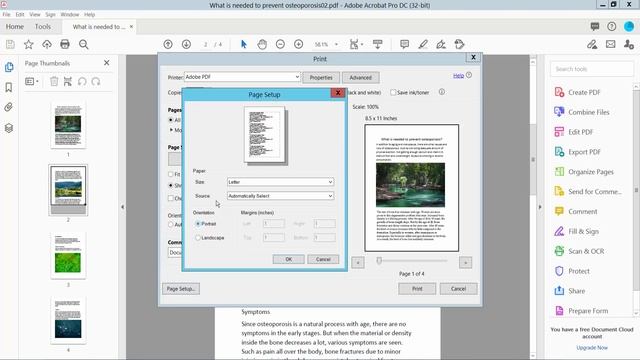Open the Edit PDF tool

574,132
